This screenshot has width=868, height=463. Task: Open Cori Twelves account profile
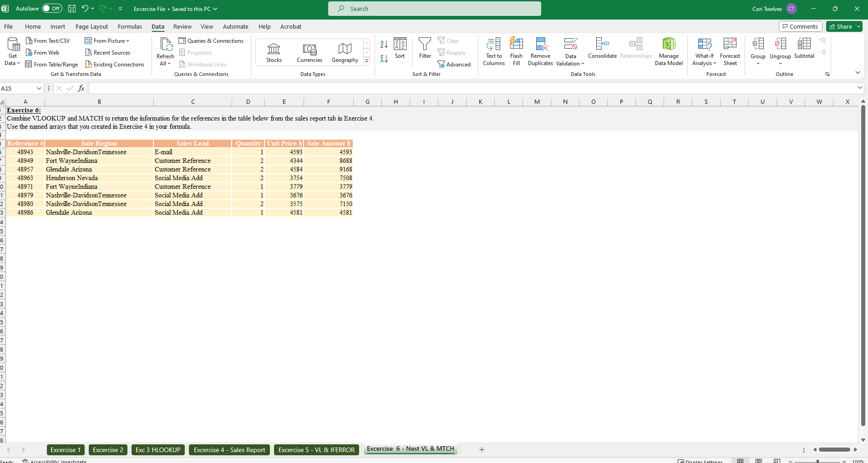tap(774, 9)
